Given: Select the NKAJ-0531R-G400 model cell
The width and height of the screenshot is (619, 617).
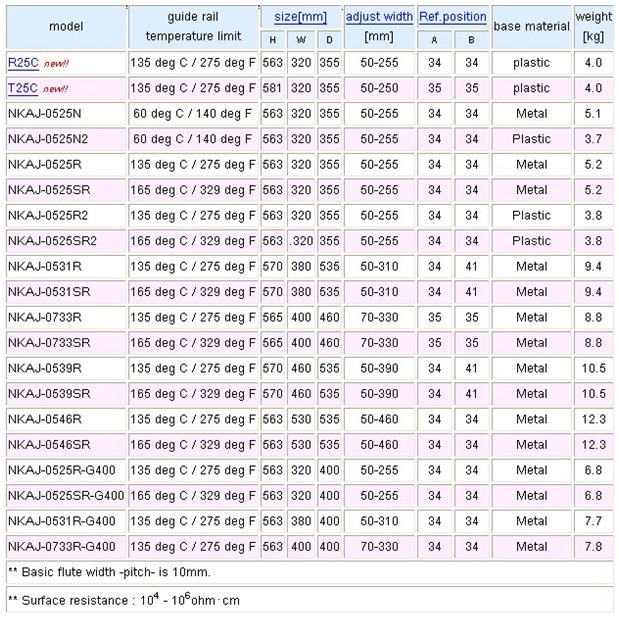Looking at the screenshot, I should (66, 521).
